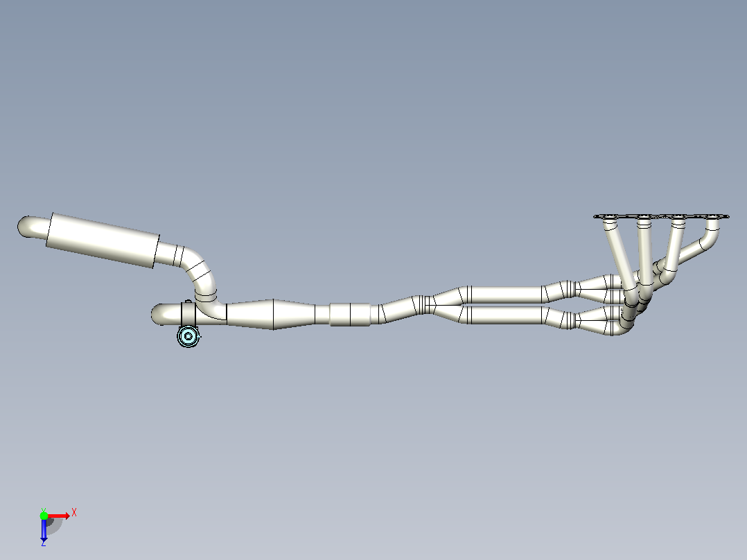747x560 pixels.
Task: Select the double-cone catalytic converter section
Action: [x=270, y=315]
